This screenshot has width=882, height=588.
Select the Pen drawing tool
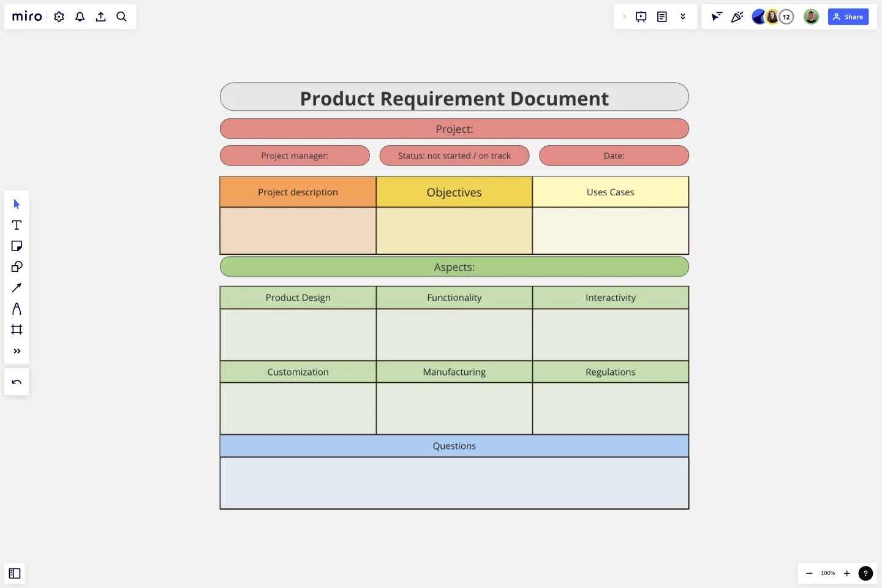17,309
